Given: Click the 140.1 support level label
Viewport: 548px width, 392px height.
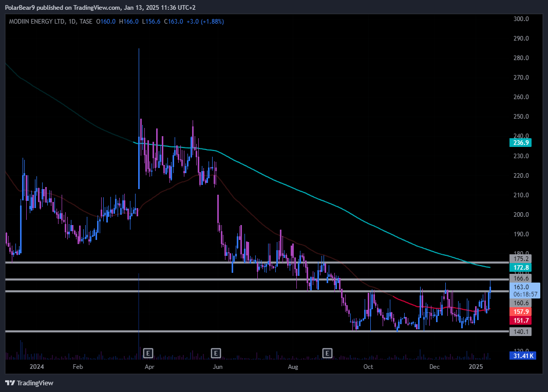Looking at the screenshot, I should 520,332.
